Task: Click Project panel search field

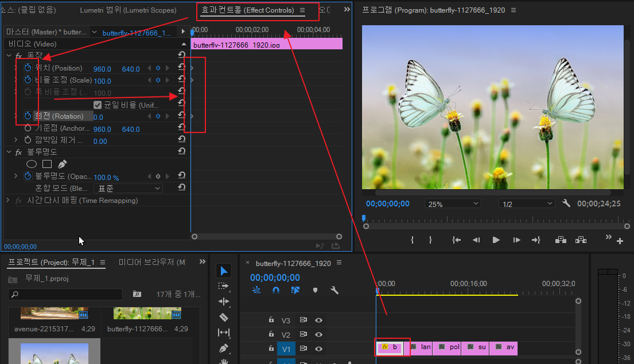Action: 65,294
